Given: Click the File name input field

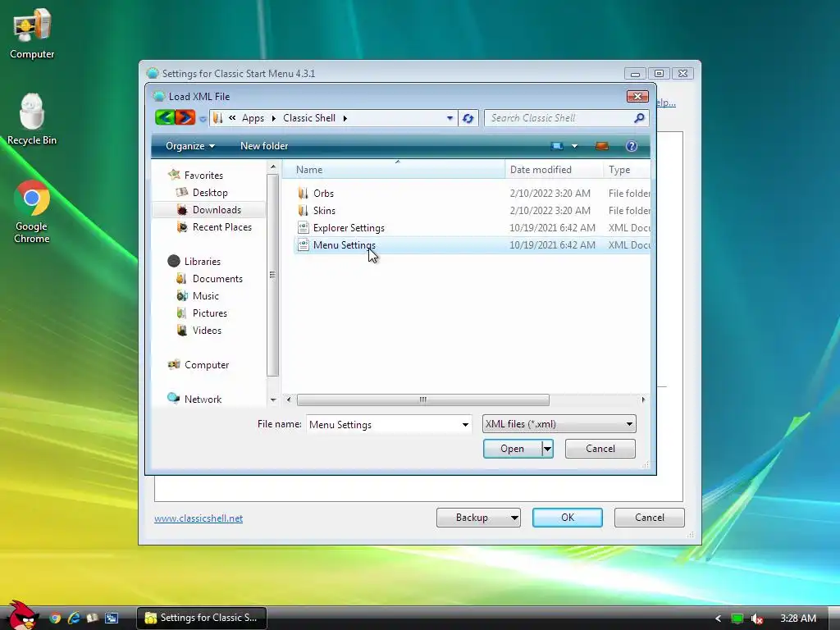Looking at the screenshot, I should [x=384, y=424].
